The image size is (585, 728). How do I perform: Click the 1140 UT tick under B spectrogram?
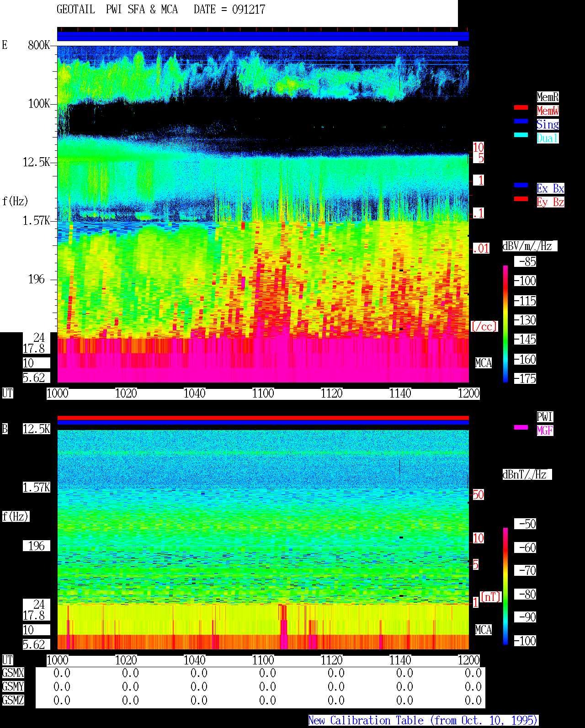point(400,660)
